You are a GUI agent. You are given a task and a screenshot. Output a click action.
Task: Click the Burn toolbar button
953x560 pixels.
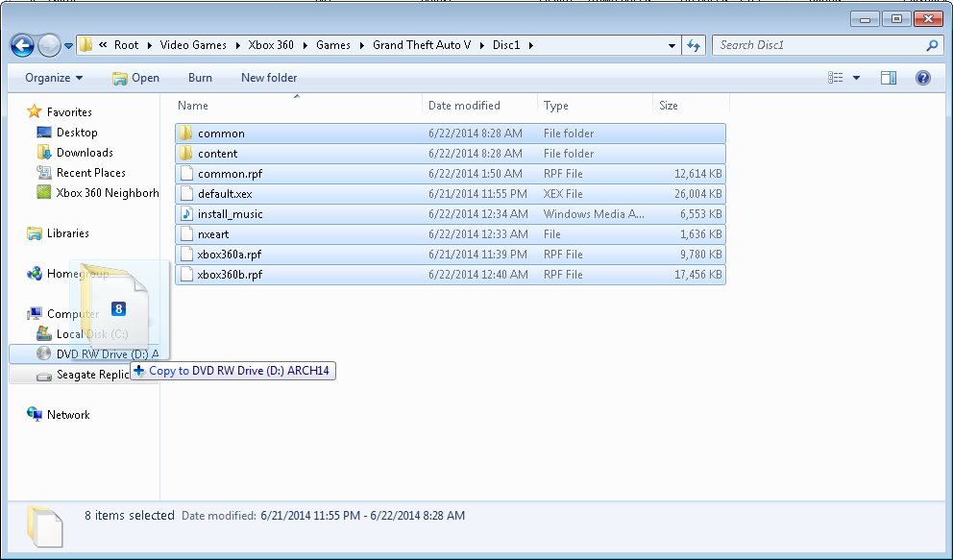200,78
